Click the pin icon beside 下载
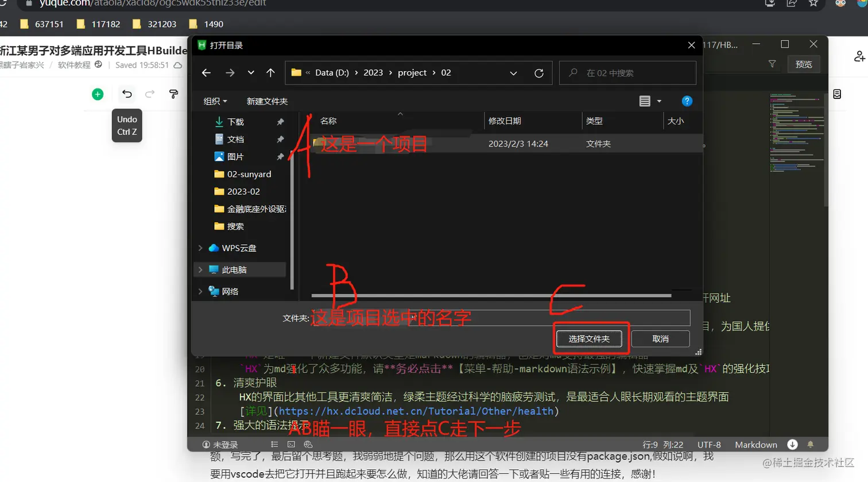Viewport: 868px width, 482px height. tap(280, 122)
